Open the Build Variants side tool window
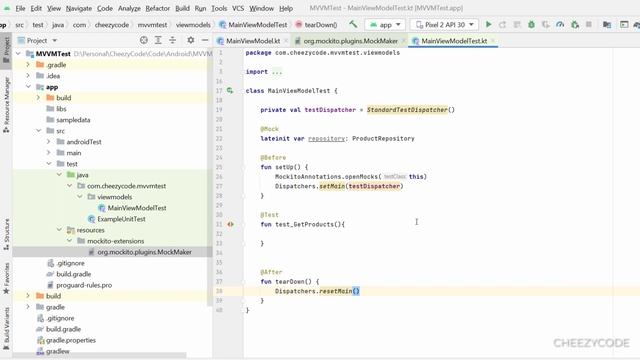640x360 pixels. pos(6,329)
